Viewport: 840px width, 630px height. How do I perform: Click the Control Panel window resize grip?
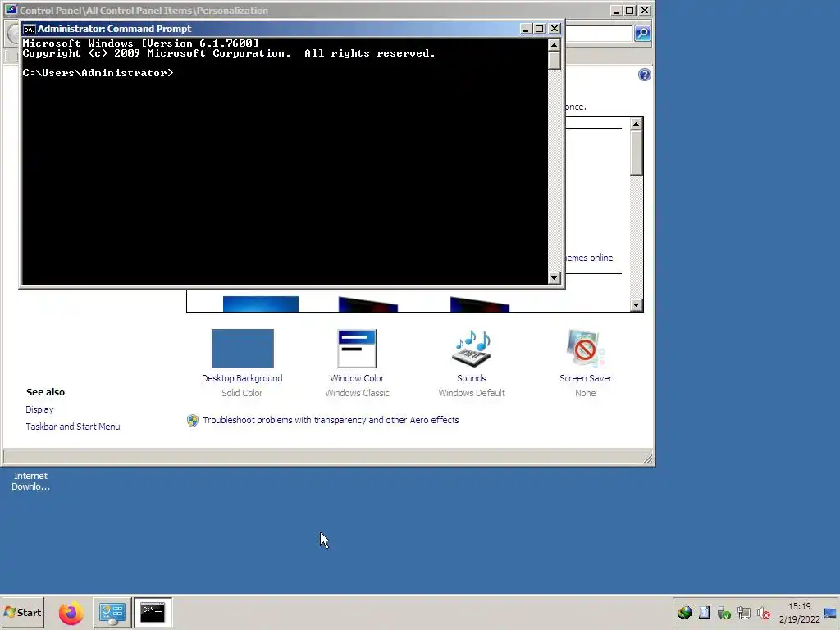[648, 458]
